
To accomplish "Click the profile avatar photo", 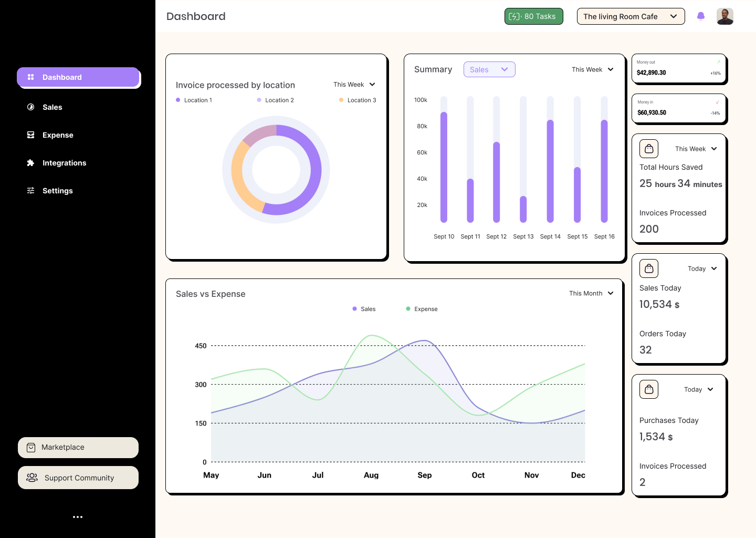I will tap(725, 16).
